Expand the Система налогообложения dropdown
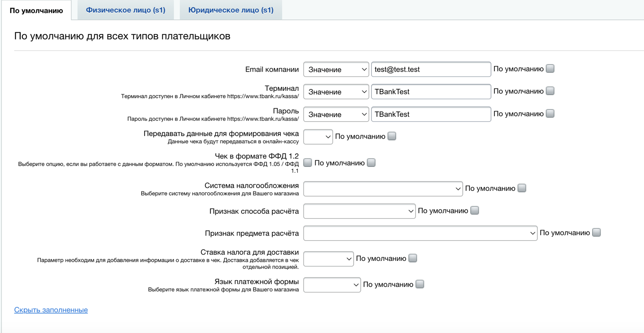This screenshot has width=644, height=333. click(x=383, y=189)
